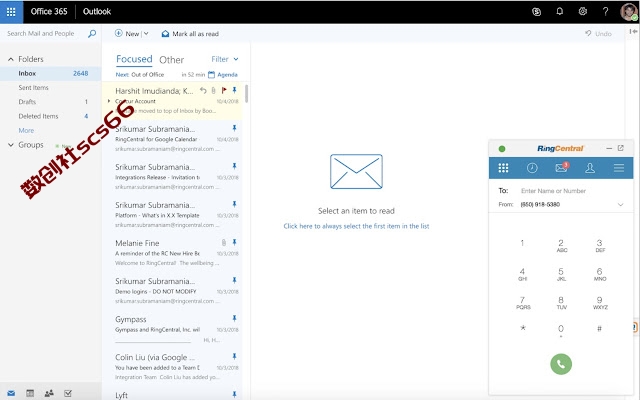The image size is (640, 400).
Task: Open the RingCentral From number dropdown
Action: [620, 204]
